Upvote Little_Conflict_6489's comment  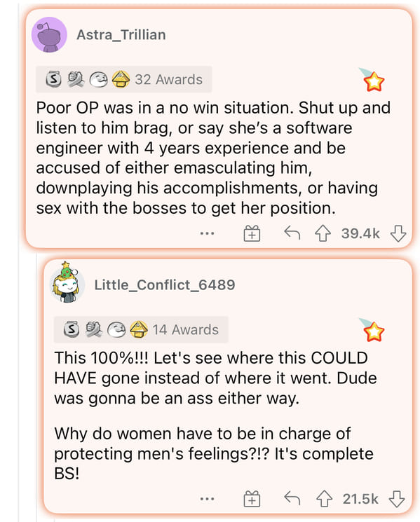(x=324, y=499)
